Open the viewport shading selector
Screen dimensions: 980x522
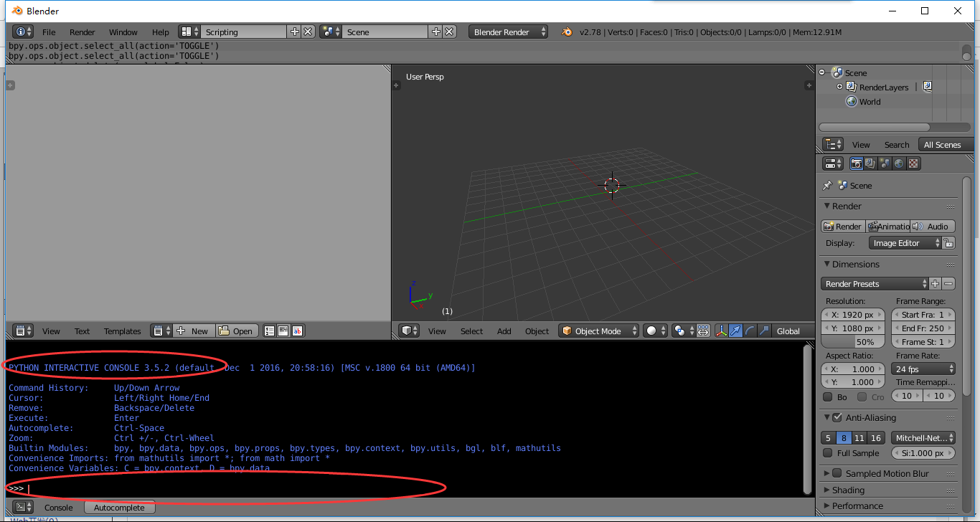(655, 331)
